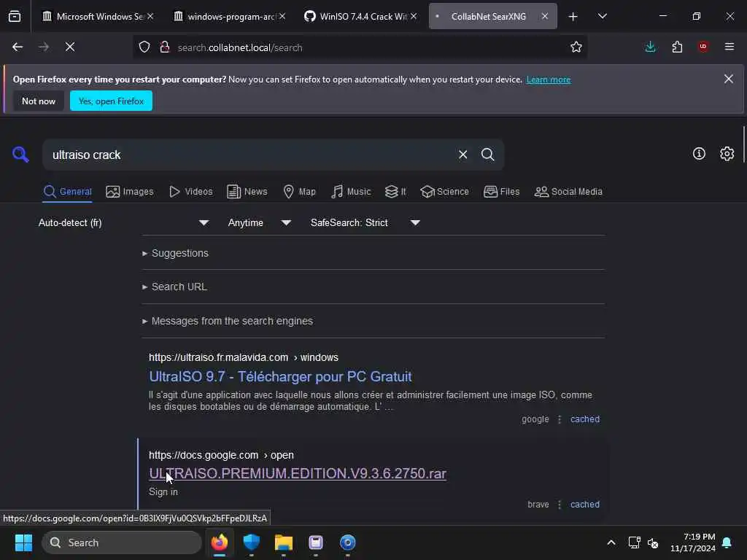
Task: Open cached link for malavida result
Action: (x=585, y=419)
